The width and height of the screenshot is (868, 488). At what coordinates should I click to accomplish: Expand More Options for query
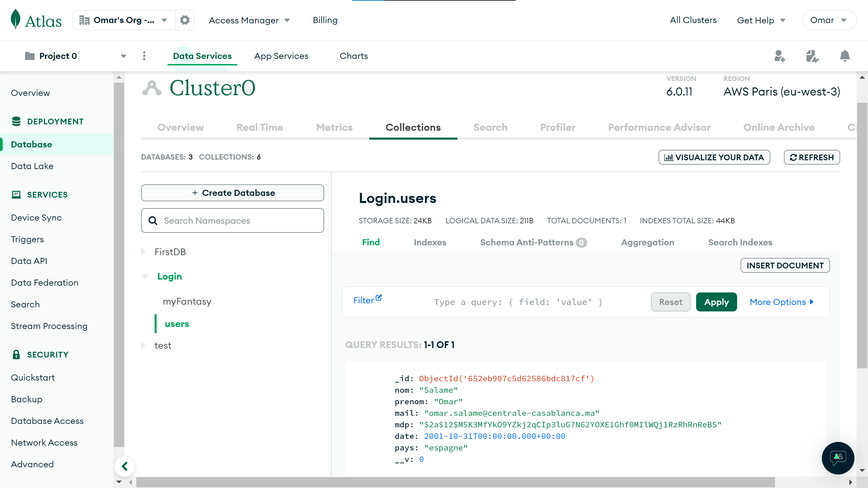(x=782, y=302)
